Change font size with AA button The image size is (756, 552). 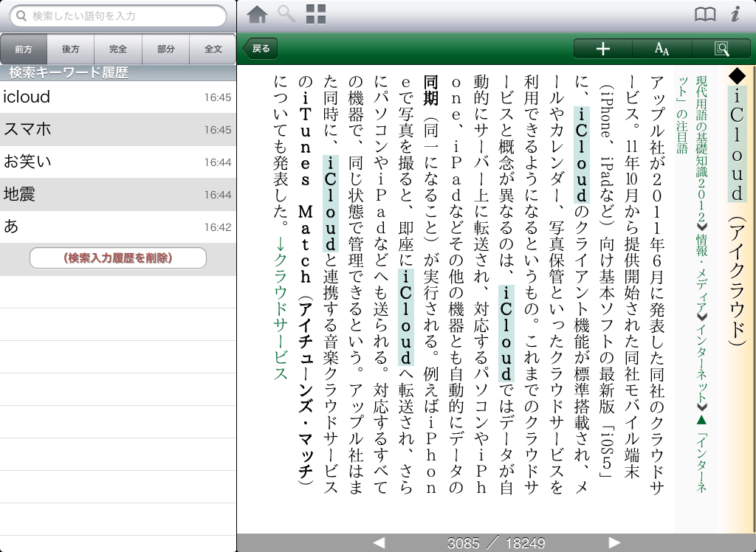click(x=661, y=49)
